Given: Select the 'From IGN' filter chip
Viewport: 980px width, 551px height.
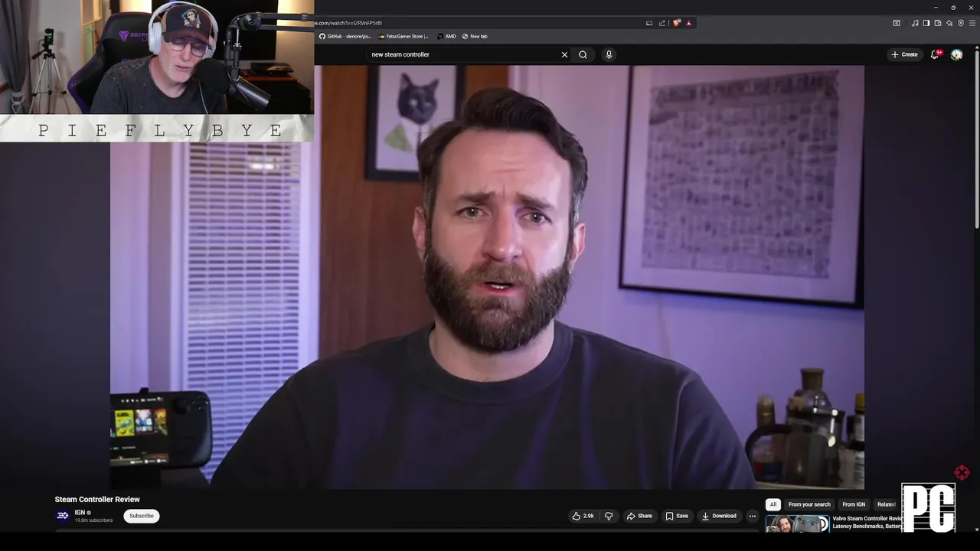Looking at the screenshot, I should (854, 504).
